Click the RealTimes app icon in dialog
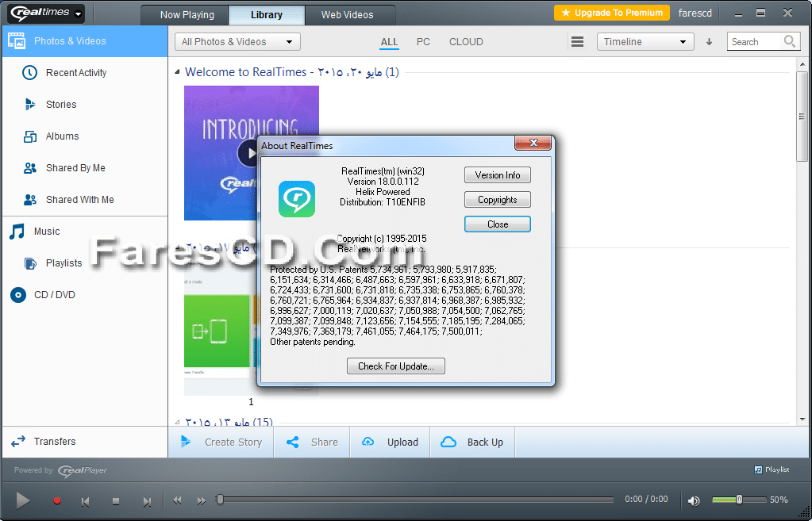812x521 pixels. click(x=297, y=199)
